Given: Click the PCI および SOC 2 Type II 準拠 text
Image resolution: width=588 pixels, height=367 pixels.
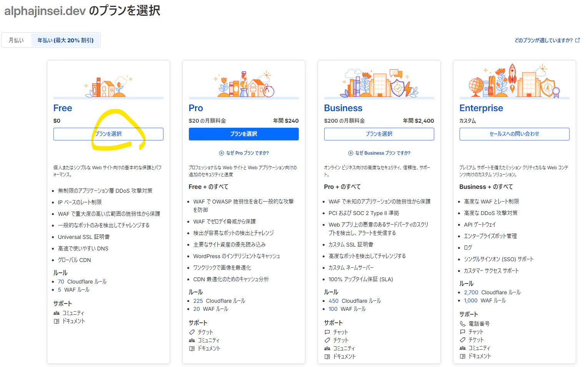Looking at the screenshot, I should point(364,213).
